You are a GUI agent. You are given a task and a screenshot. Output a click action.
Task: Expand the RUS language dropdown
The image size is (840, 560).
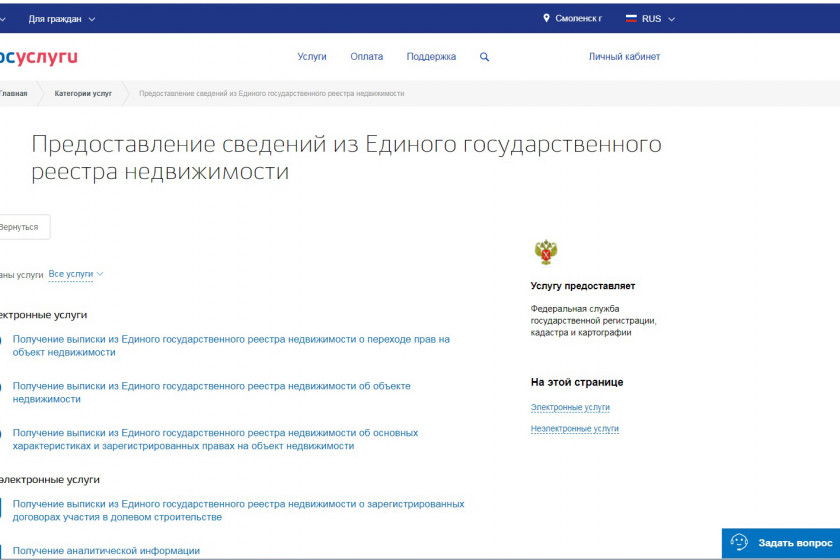pyautogui.click(x=658, y=18)
